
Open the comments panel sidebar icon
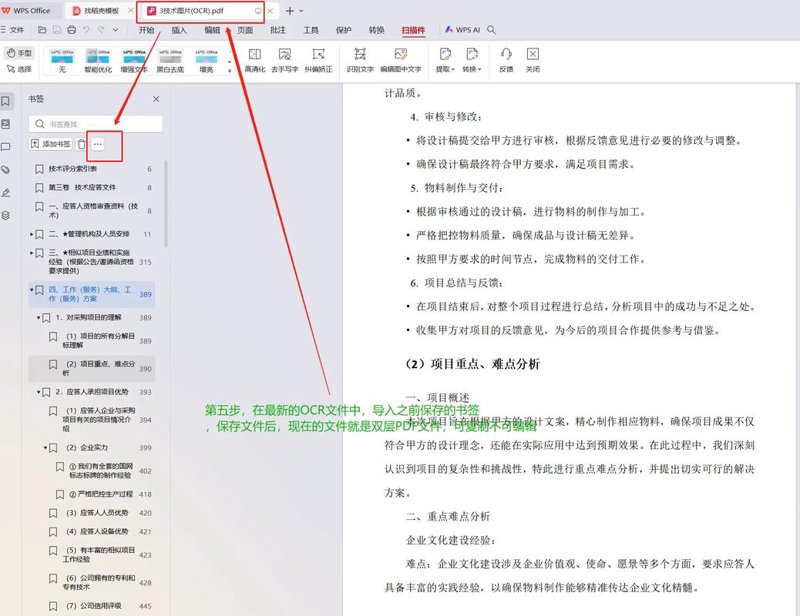pos(6,147)
